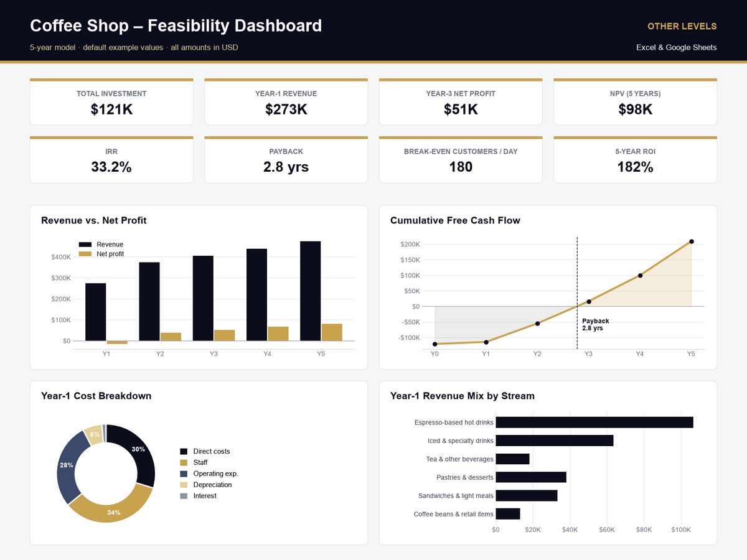Viewport: 747px width, 560px height.
Task: Click the Pastries & desserts label
Action: tap(465, 477)
